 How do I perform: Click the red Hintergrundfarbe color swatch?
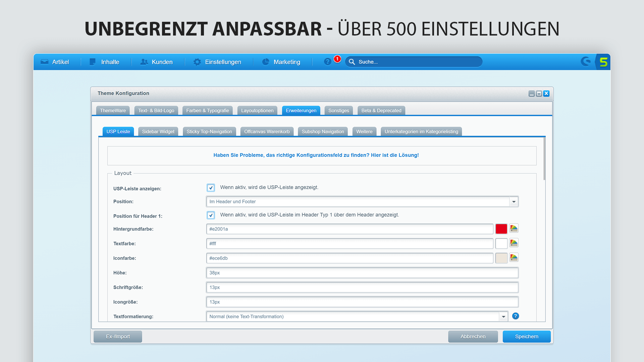[x=501, y=229]
